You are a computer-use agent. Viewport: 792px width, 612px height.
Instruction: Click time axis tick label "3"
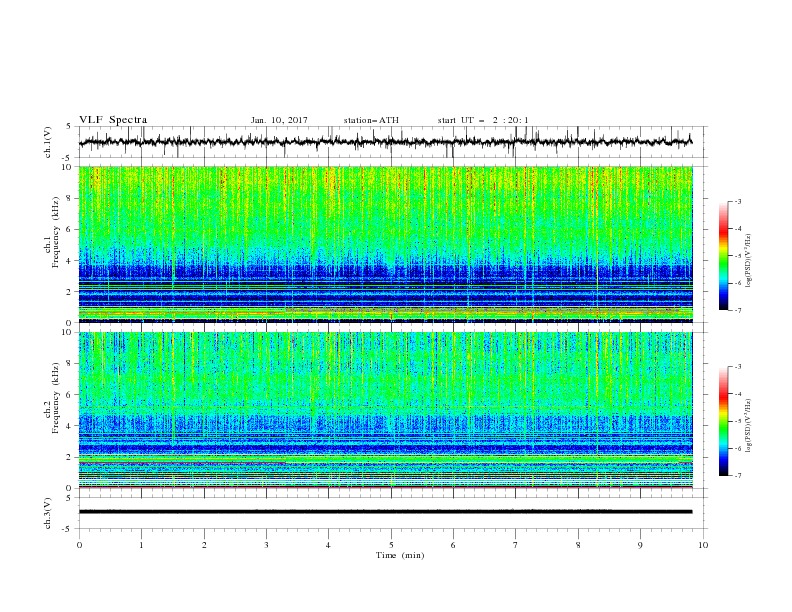pos(266,545)
